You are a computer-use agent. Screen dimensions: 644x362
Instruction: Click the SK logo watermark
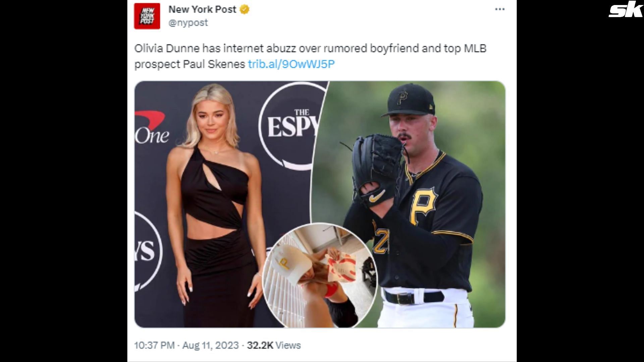(x=625, y=10)
